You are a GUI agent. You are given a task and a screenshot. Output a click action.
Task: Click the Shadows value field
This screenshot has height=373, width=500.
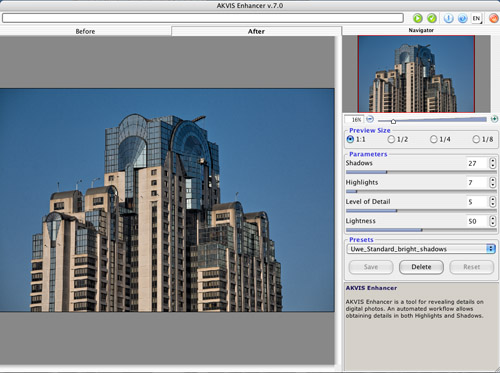tap(477, 163)
